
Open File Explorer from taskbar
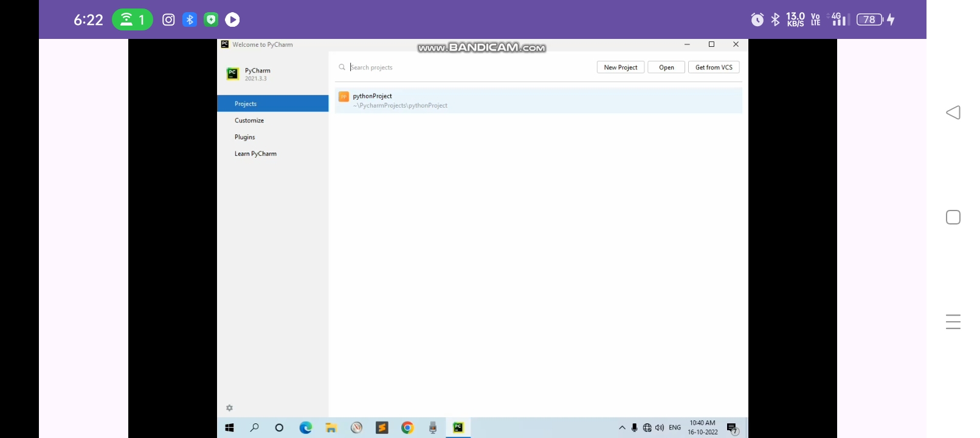click(331, 428)
